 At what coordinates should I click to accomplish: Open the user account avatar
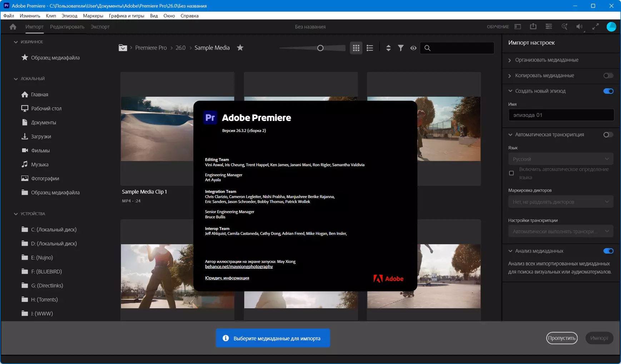(x=611, y=27)
